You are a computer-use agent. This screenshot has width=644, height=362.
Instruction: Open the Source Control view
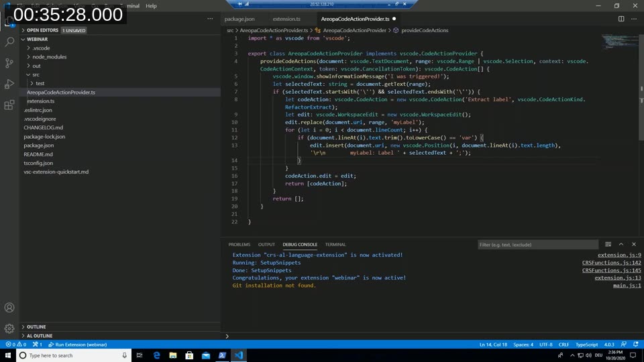tap(9, 63)
